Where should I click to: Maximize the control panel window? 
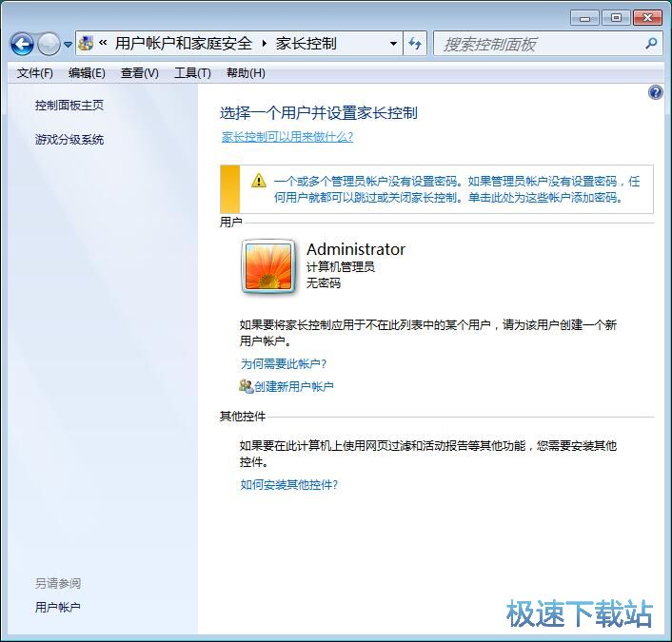(x=616, y=18)
